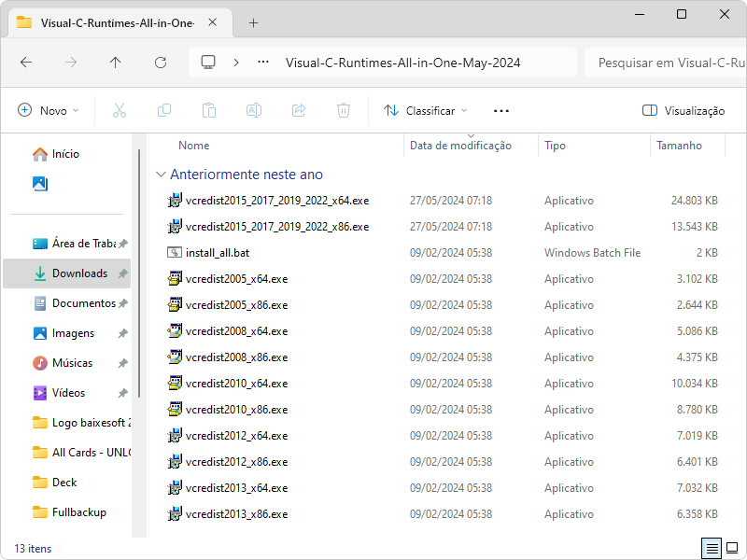Select file vcredist2005_x86.exe
The width and height of the screenshot is (747, 560).
point(442,305)
